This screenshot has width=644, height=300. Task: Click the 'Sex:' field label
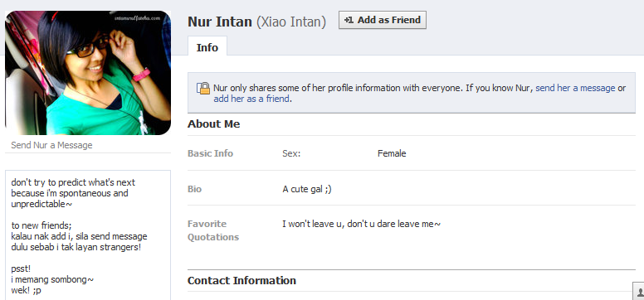[x=291, y=153]
